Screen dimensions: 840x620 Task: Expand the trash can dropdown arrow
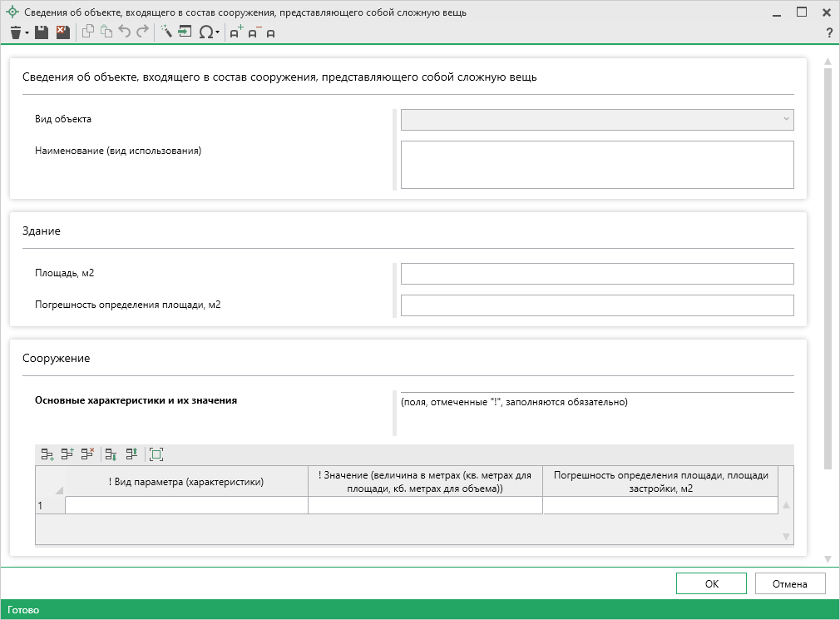(x=27, y=33)
